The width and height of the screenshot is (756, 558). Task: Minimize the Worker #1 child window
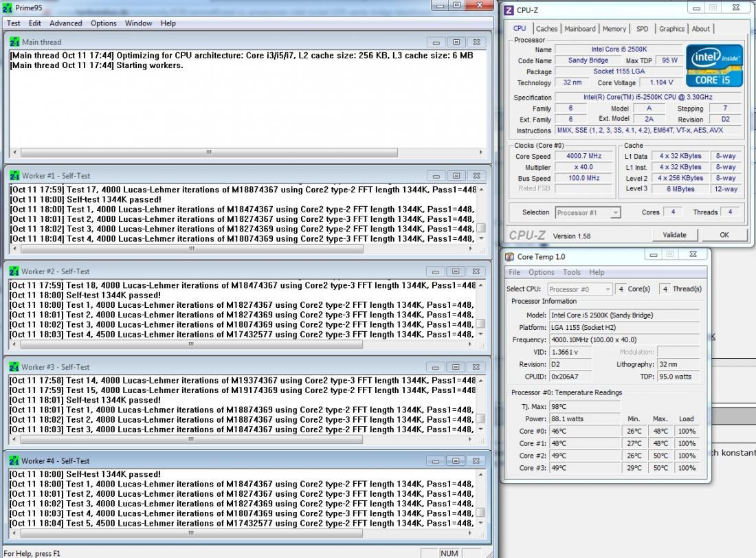pos(436,176)
